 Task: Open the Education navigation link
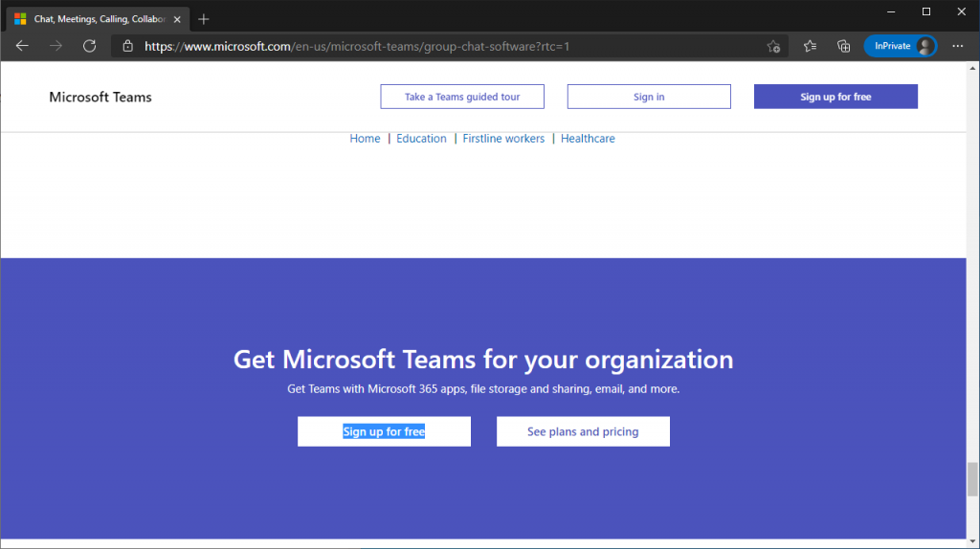421,139
